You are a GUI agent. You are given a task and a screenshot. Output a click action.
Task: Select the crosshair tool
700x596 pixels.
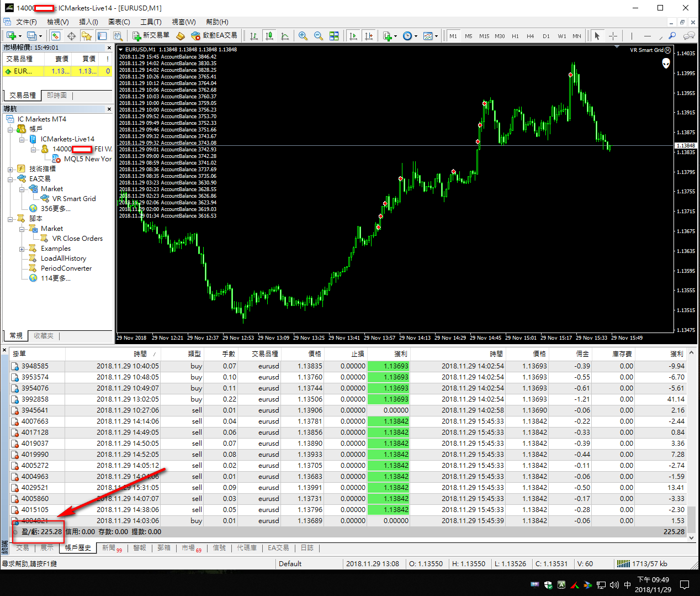[613, 36]
